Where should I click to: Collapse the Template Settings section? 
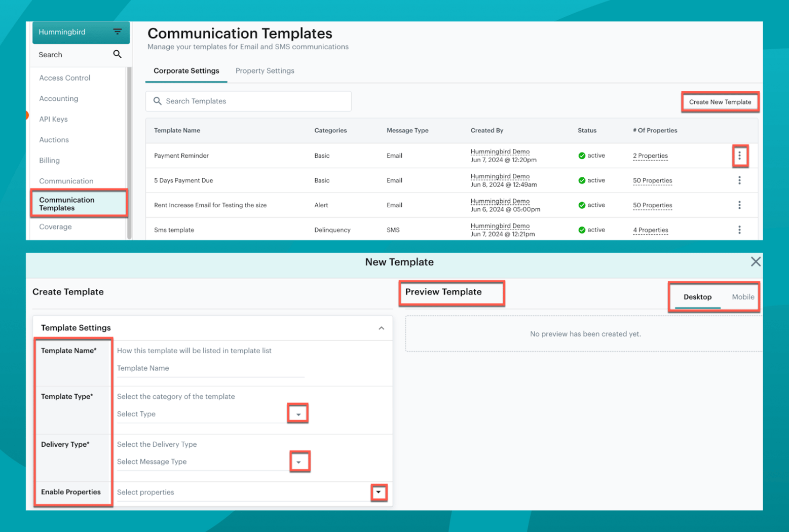(381, 328)
